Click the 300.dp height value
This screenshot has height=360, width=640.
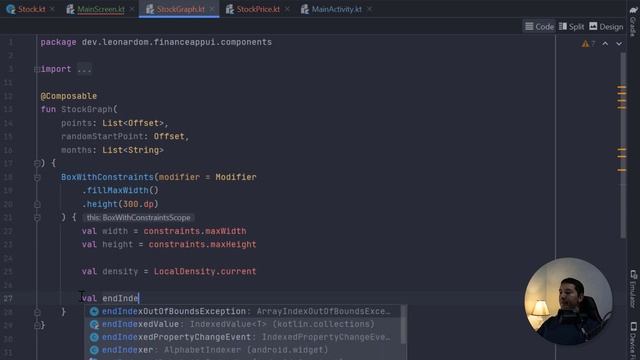click(138, 204)
